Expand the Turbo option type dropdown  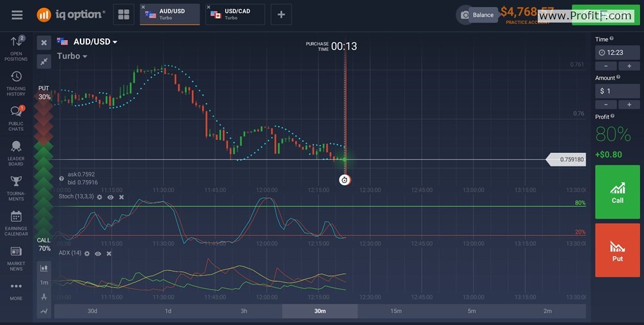click(72, 56)
